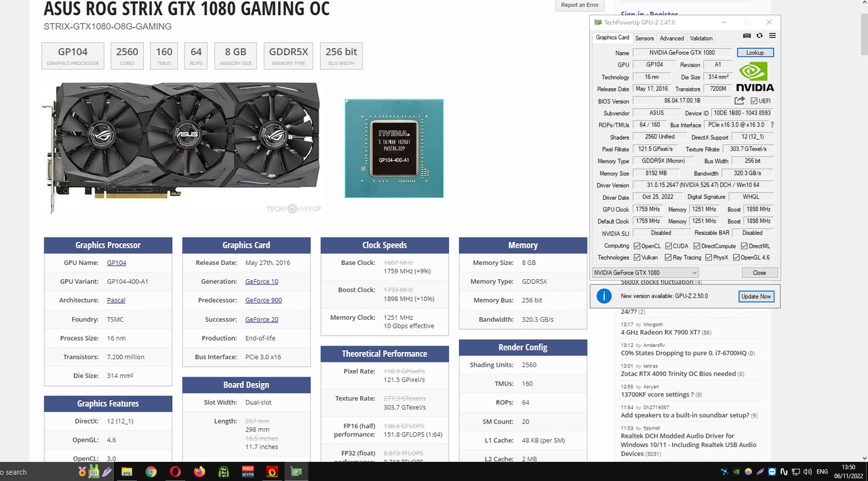Open the GeForce 900 predecessor link
The height and width of the screenshot is (481, 868).
(264, 300)
